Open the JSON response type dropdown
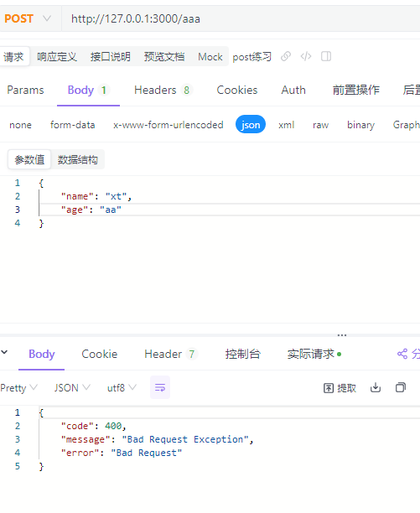 click(x=72, y=388)
